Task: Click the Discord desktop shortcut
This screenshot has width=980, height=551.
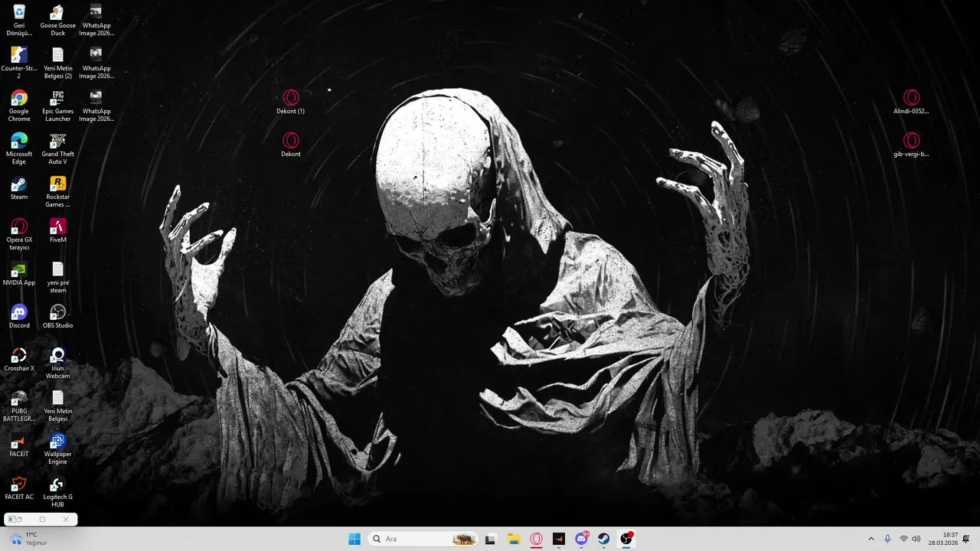Action: point(19,317)
